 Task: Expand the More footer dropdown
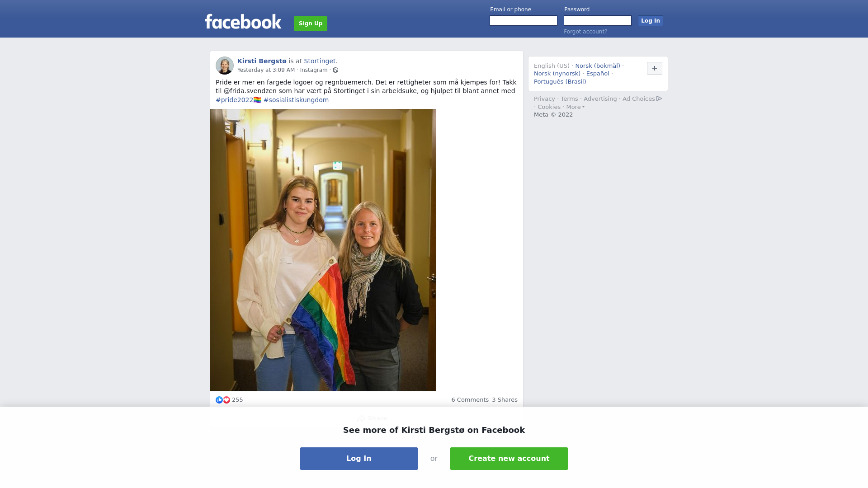[575, 107]
